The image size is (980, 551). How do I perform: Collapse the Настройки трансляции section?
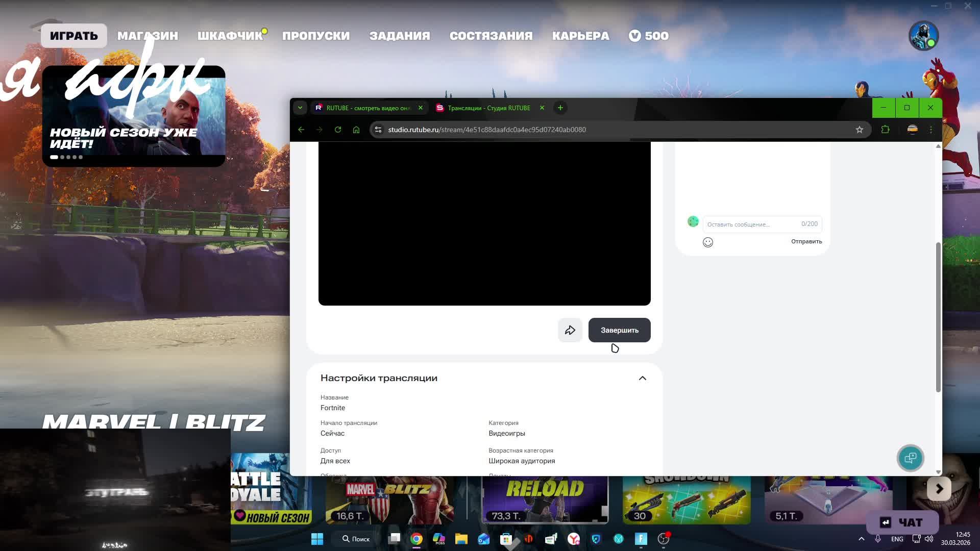(x=643, y=378)
